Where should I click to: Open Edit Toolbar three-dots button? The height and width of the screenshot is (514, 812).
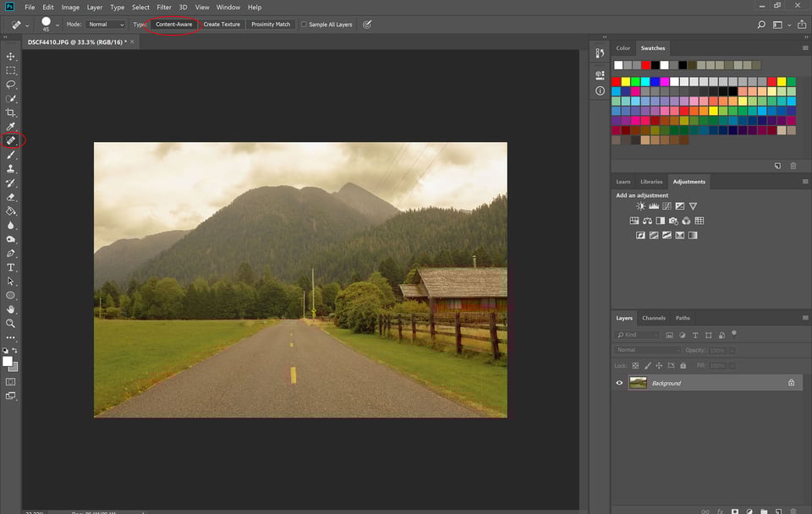(x=10, y=337)
